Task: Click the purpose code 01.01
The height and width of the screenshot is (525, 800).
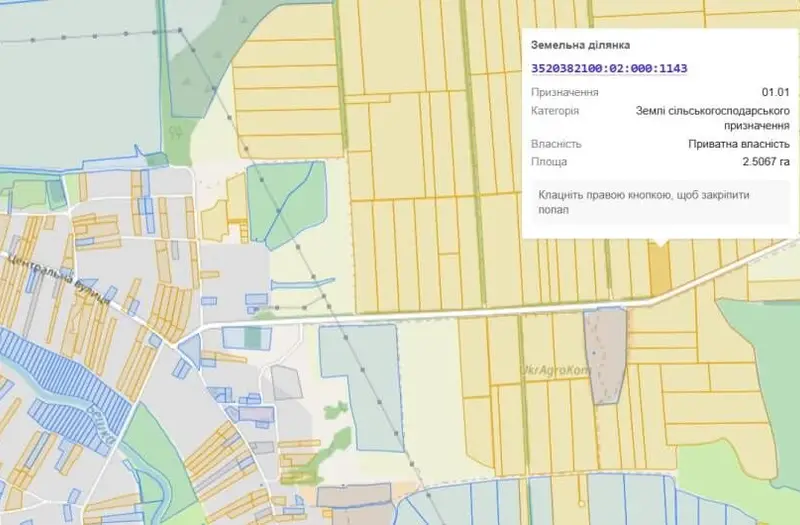Action: click(x=776, y=92)
